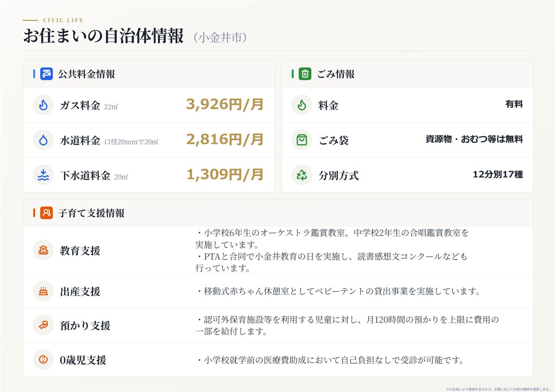This screenshot has width=555, height=392.
Task: Click the green trash can ごみ情報 icon
Action: 305,74
